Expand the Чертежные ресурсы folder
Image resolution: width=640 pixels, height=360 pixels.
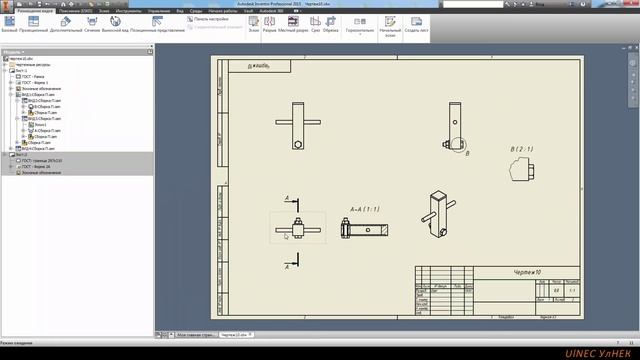pyautogui.click(x=5, y=64)
